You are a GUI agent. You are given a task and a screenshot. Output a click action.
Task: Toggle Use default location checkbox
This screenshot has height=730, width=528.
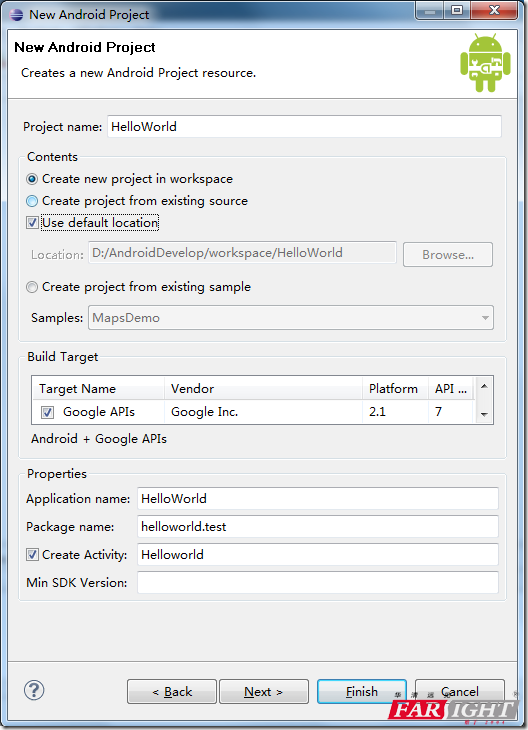click(32, 223)
